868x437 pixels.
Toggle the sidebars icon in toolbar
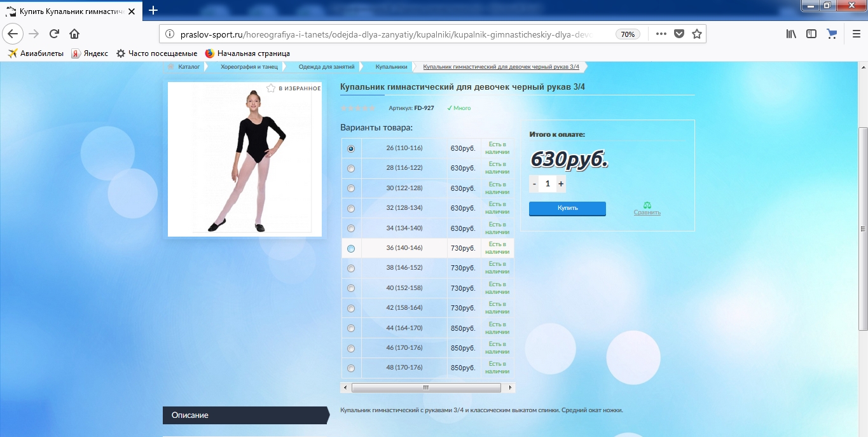tap(811, 34)
